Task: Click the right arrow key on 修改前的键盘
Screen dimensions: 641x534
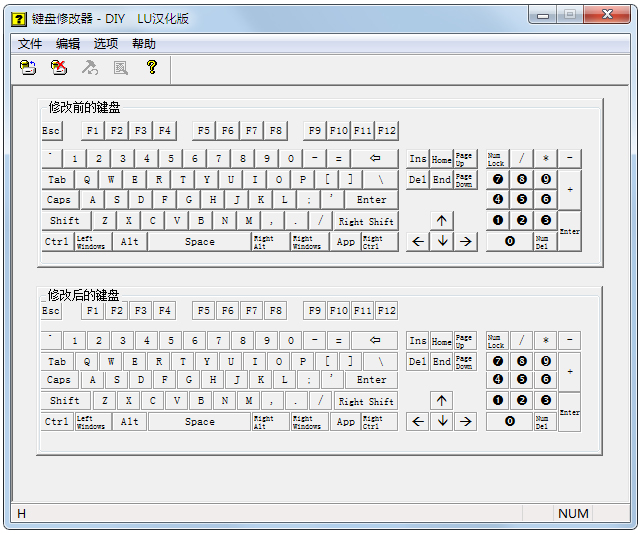Action: click(x=466, y=242)
